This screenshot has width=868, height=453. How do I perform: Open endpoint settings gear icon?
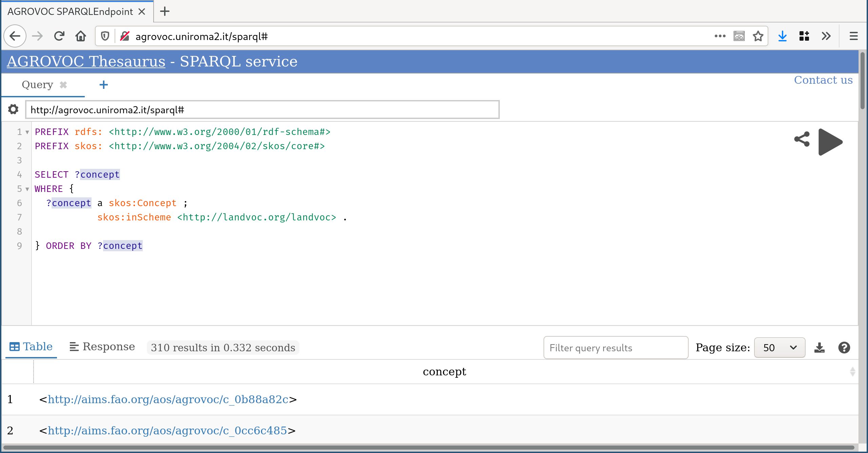pyautogui.click(x=13, y=109)
